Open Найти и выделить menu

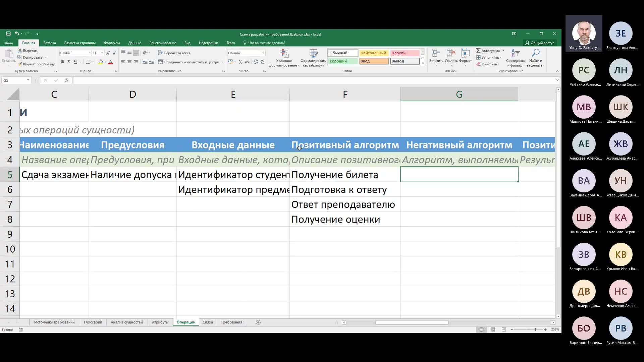pyautogui.click(x=536, y=58)
